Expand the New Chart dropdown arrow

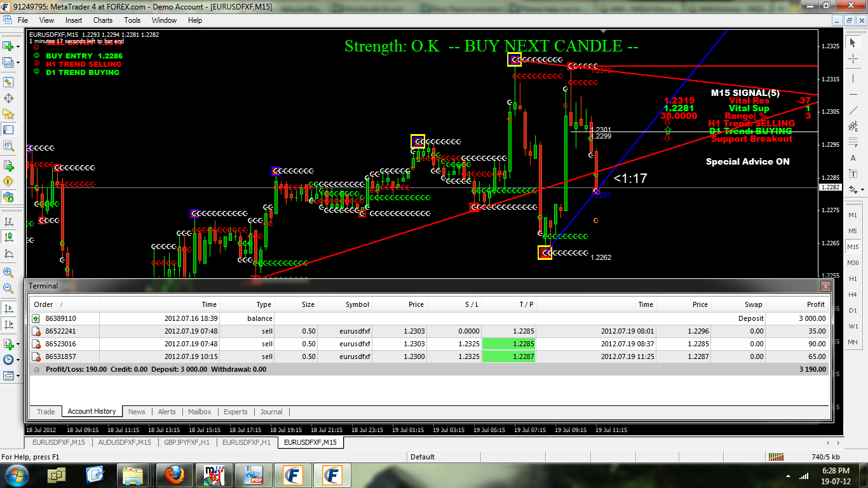click(x=18, y=46)
